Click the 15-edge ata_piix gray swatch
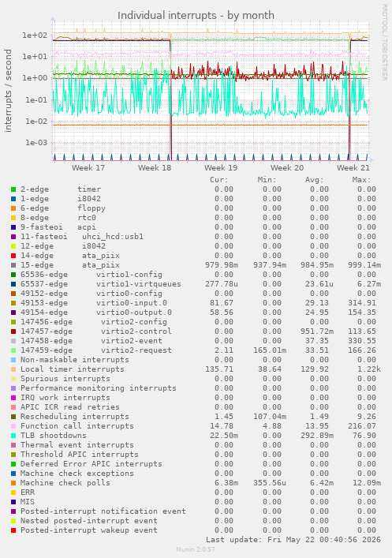392x558 pixels. click(x=13, y=265)
